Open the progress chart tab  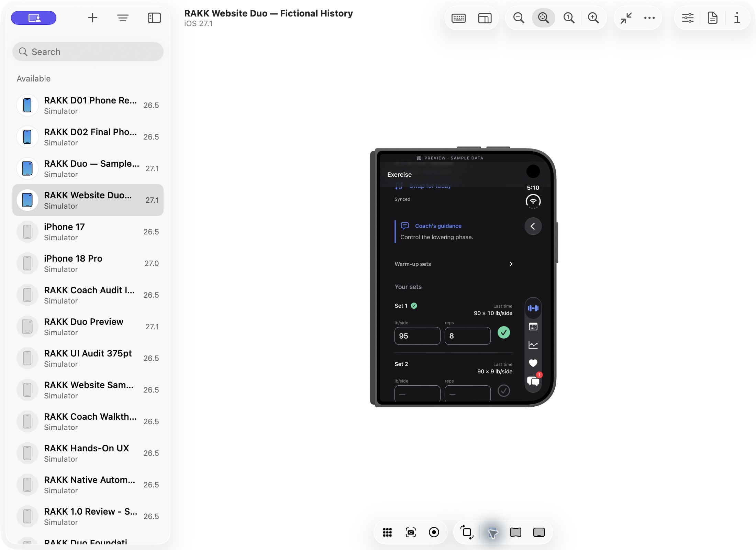click(533, 345)
